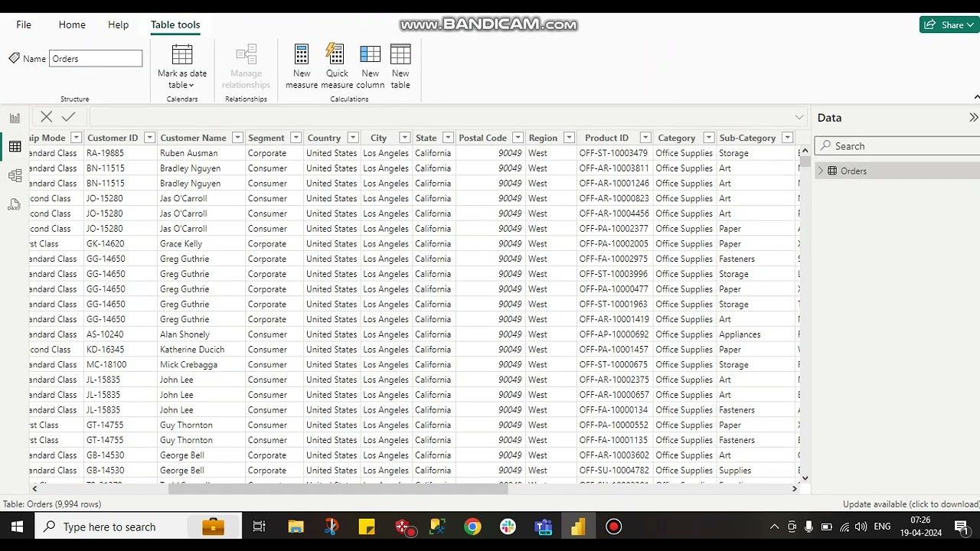Switch to the Help tab
The height and width of the screenshot is (551, 980).
118,24
